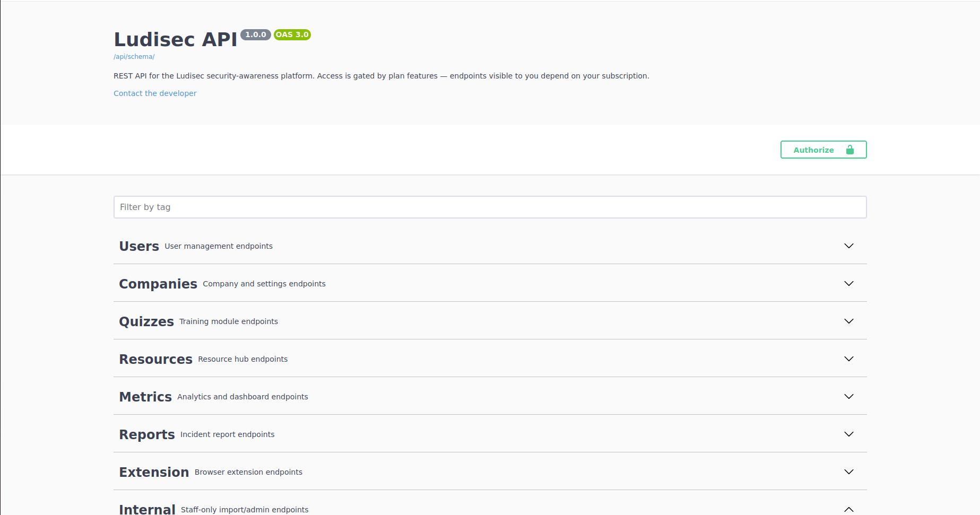Click 'Company and settings endpoints' description

coord(264,284)
